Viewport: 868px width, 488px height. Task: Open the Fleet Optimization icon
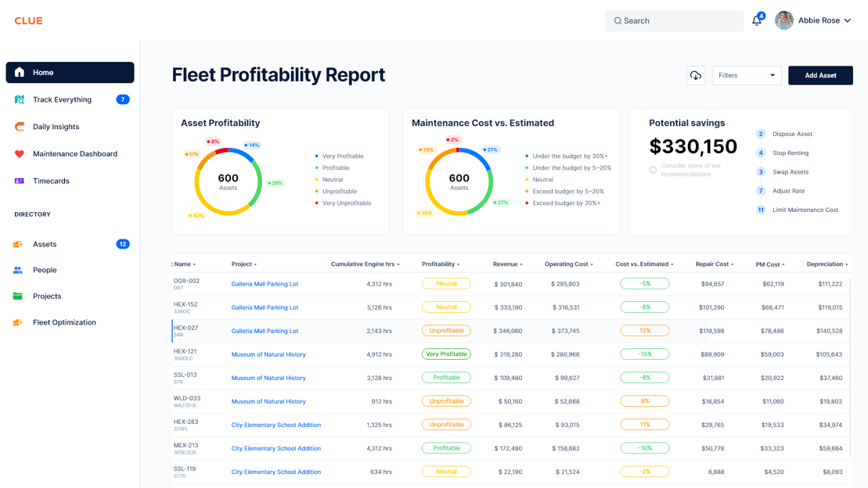tap(18, 321)
